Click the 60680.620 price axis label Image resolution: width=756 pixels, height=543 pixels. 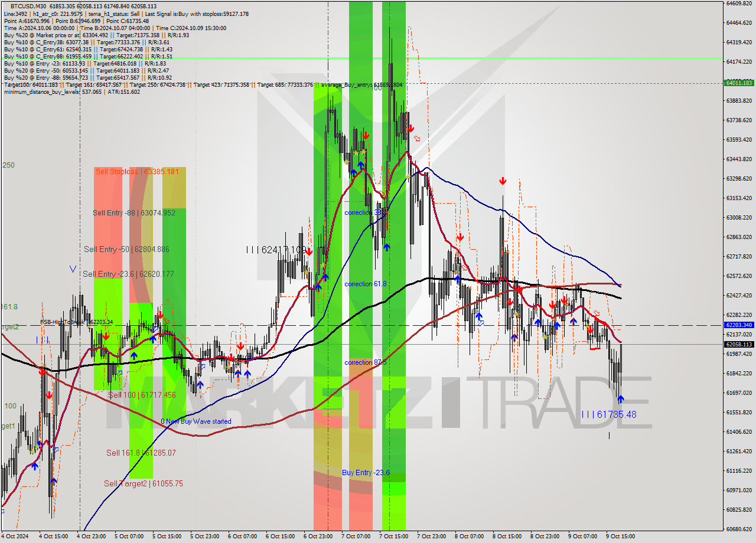739,529
